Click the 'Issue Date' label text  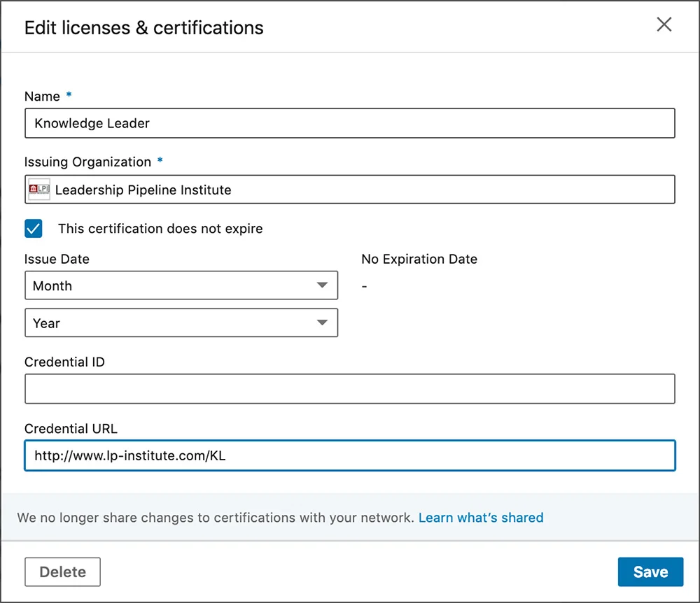(x=57, y=259)
